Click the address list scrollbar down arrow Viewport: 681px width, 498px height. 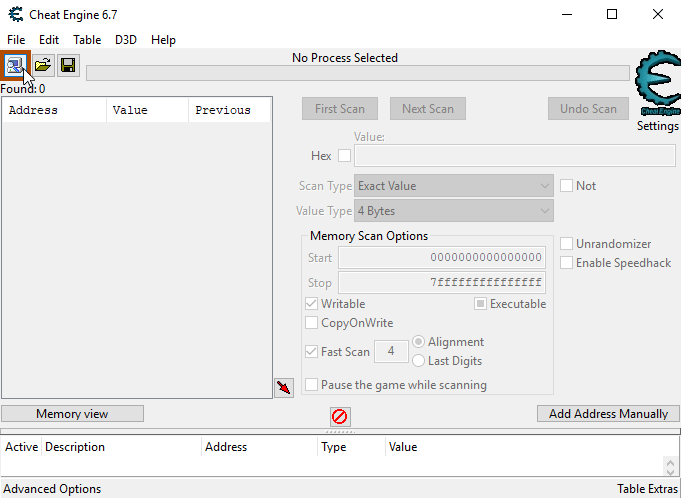[670, 472]
